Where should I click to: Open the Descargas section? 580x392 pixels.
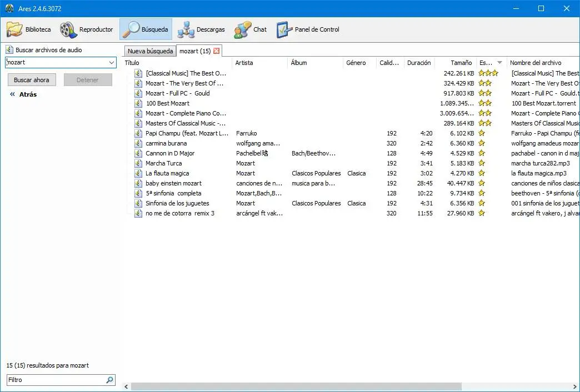click(201, 29)
